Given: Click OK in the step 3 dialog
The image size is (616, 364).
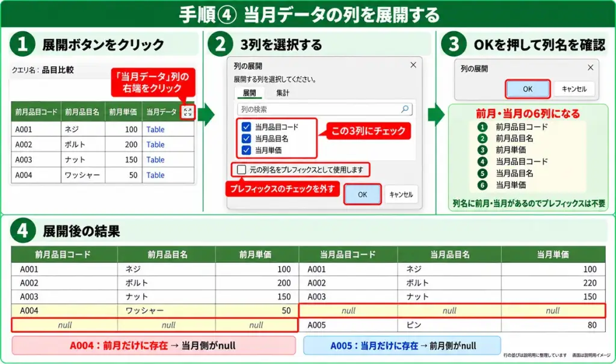Looking at the screenshot, I should pyautogui.click(x=528, y=89).
